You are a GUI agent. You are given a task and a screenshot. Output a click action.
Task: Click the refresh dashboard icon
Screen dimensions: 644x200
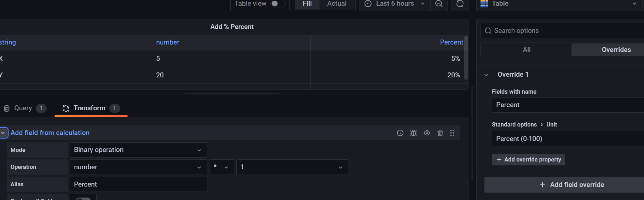460,4
